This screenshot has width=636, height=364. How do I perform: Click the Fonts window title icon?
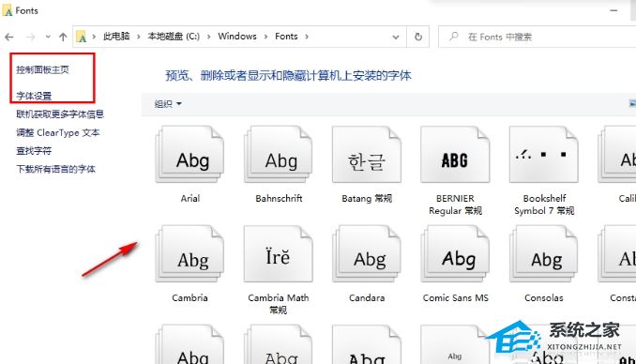tap(8, 10)
